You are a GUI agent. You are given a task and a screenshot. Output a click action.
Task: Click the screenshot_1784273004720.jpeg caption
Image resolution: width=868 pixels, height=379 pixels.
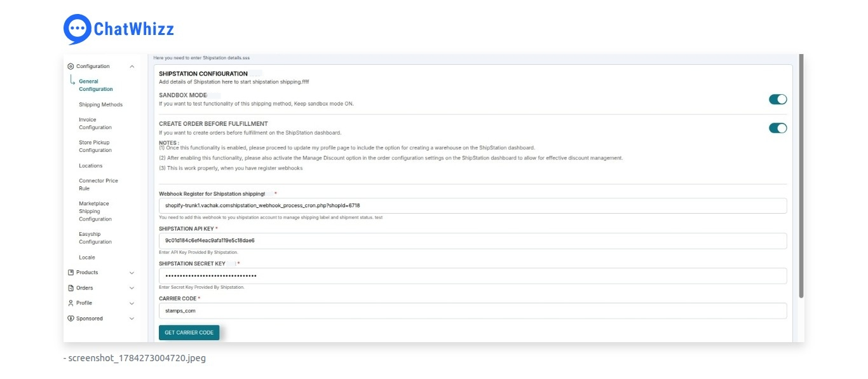click(x=137, y=358)
